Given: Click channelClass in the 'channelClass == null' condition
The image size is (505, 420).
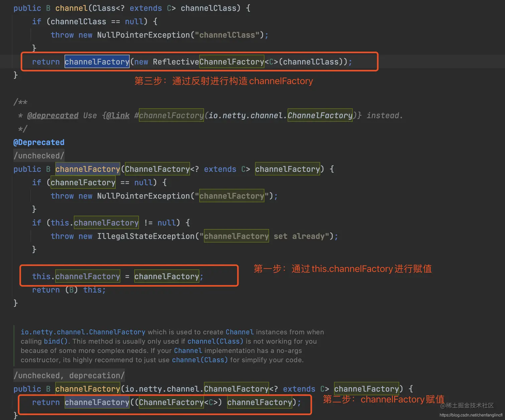Looking at the screenshot, I should pos(78,21).
